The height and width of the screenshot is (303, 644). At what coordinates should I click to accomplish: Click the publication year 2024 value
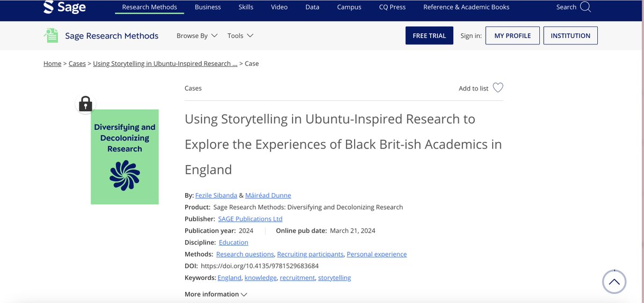click(246, 231)
